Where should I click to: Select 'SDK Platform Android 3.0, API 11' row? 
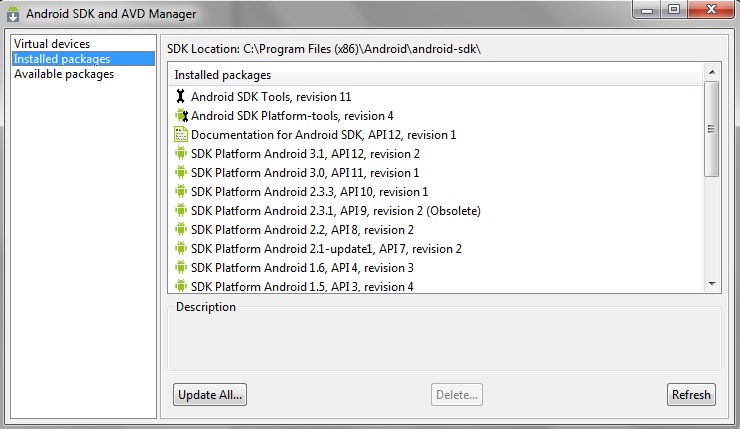point(436,172)
